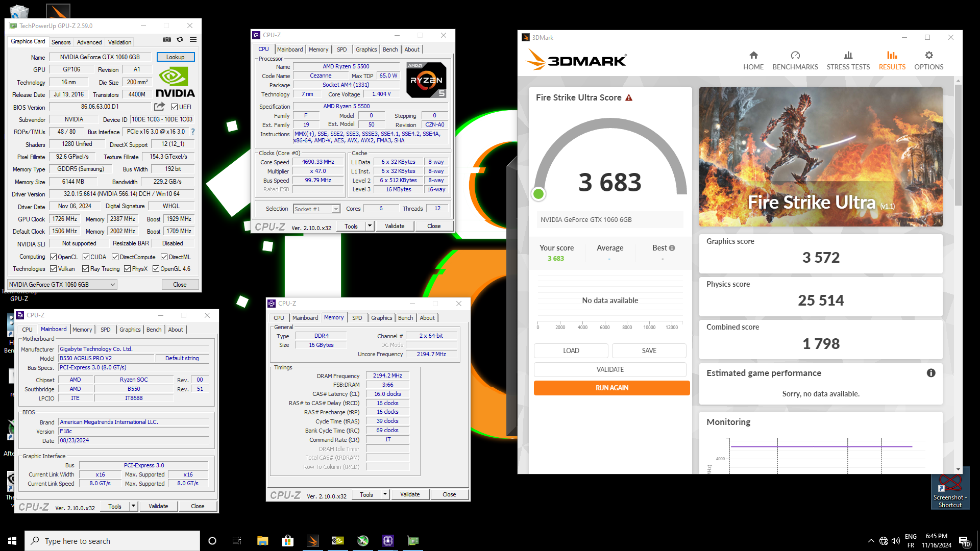980x551 pixels.
Task: Open 3DMark OPTIONS gear
Action: click(929, 60)
